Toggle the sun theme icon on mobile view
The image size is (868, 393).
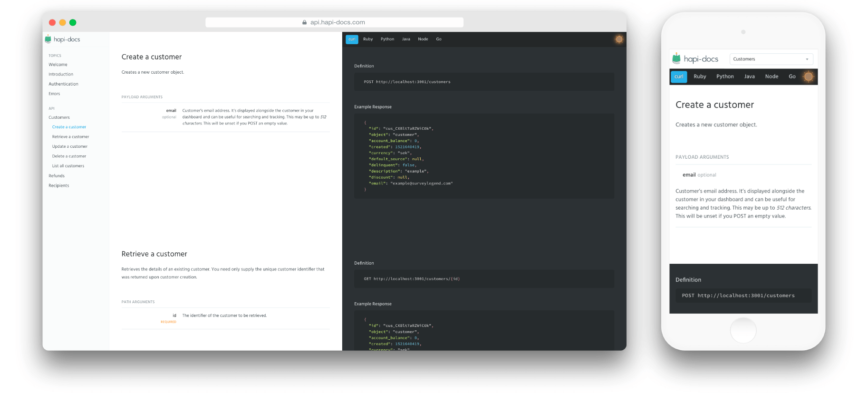click(808, 77)
